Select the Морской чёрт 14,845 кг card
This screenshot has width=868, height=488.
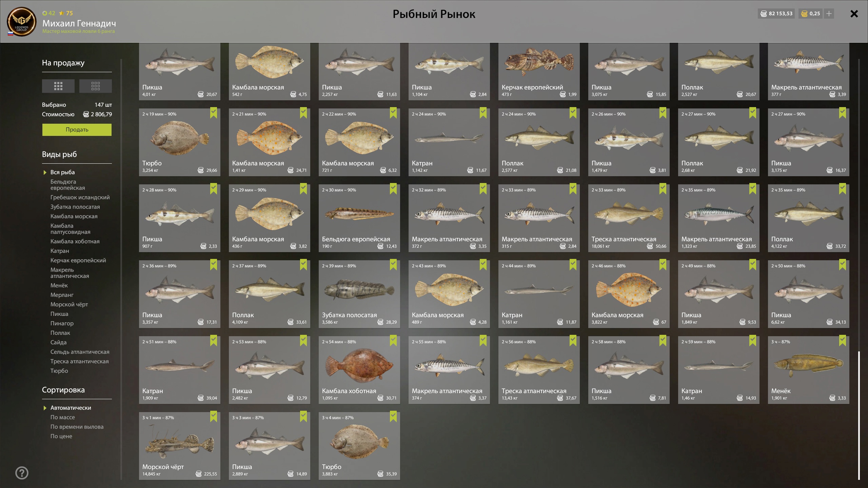coord(180,446)
